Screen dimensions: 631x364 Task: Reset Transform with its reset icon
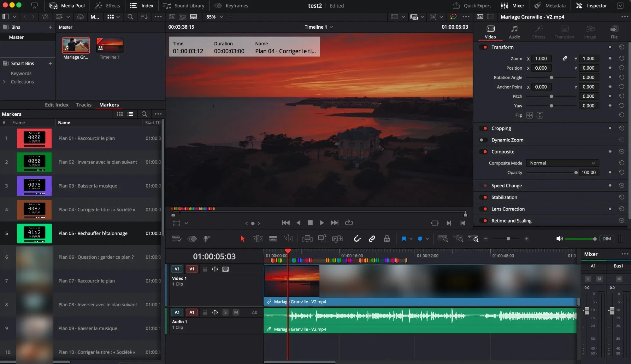coord(621,47)
